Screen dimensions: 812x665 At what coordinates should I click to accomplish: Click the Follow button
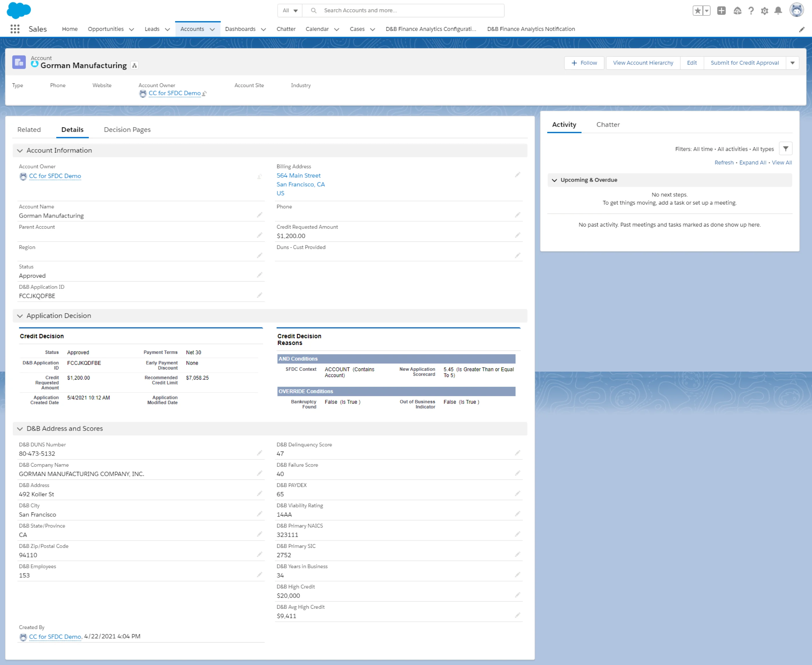[x=584, y=63]
